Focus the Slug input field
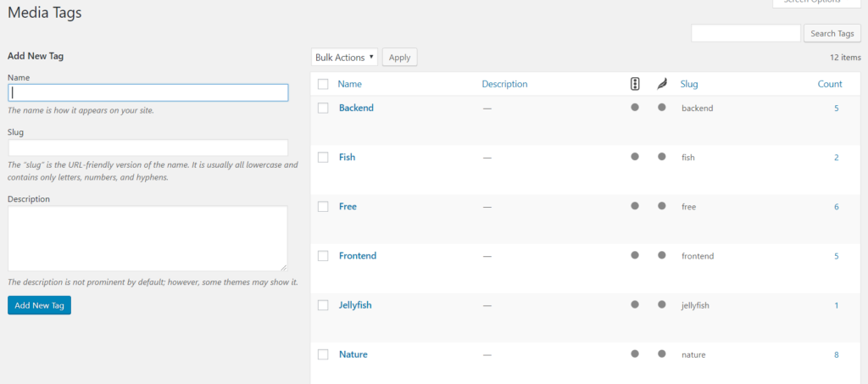 click(147, 147)
